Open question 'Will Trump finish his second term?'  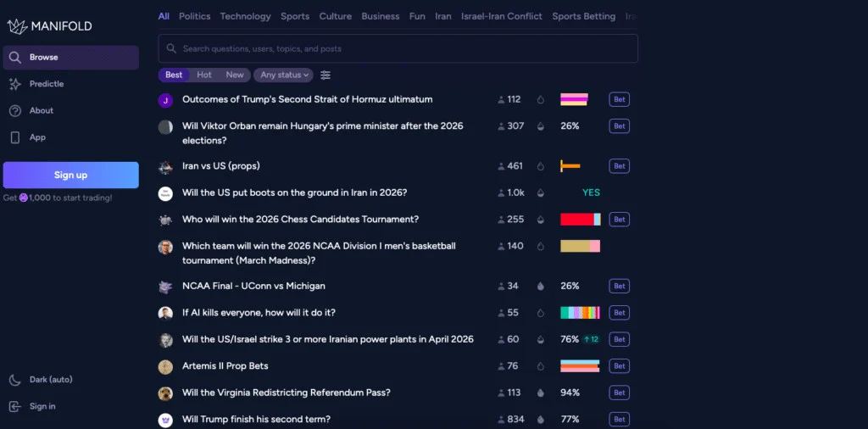point(256,420)
